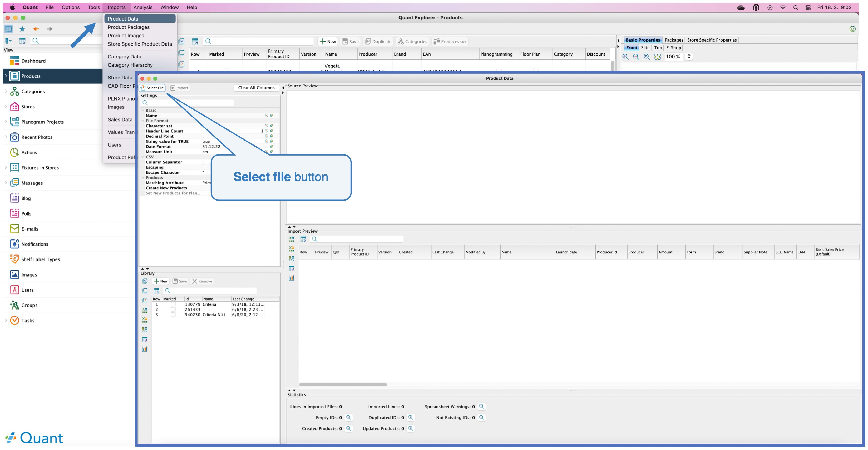The image size is (868, 450).
Task: Click the invert marking icon in Library panel
Action: (x=145, y=301)
